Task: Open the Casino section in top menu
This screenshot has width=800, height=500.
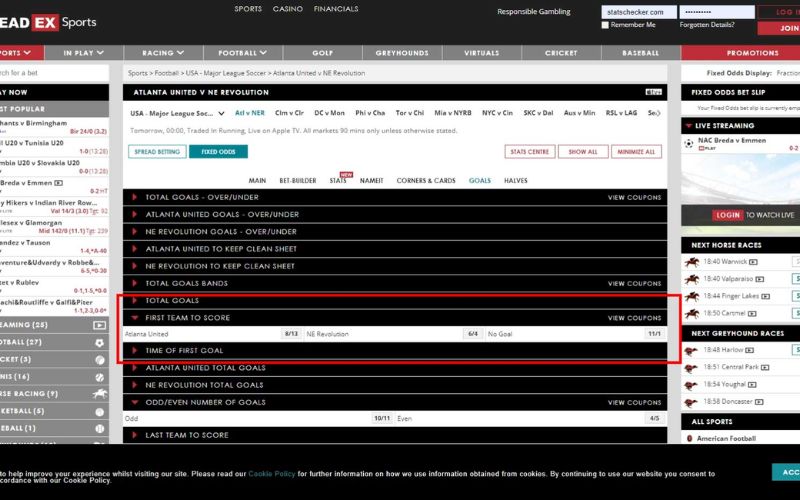Action: (x=288, y=9)
